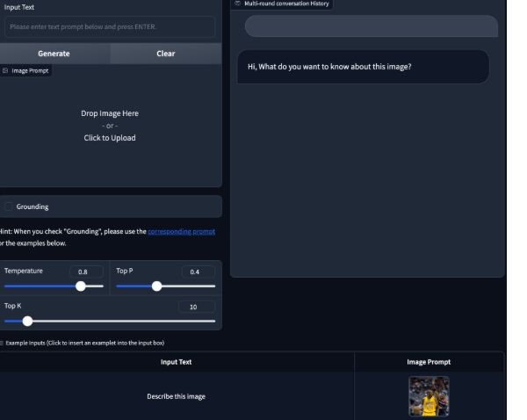The image size is (527, 420).
Task: Click the "Hi, What do you want" chat message
Action: click(362, 67)
